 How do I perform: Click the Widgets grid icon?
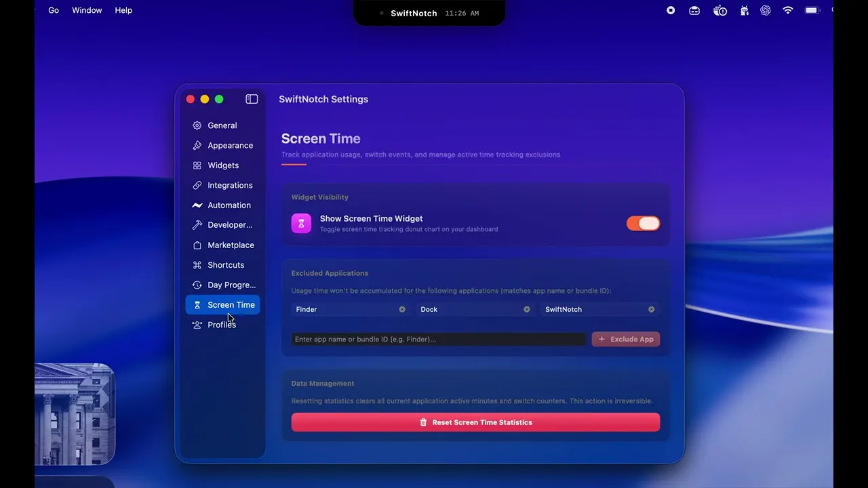tap(197, 165)
